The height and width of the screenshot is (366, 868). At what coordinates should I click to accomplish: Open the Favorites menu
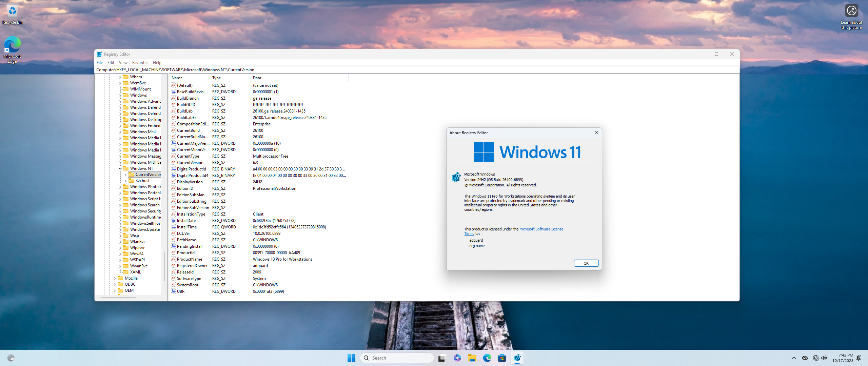pyautogui.click(x=140, y=63)
